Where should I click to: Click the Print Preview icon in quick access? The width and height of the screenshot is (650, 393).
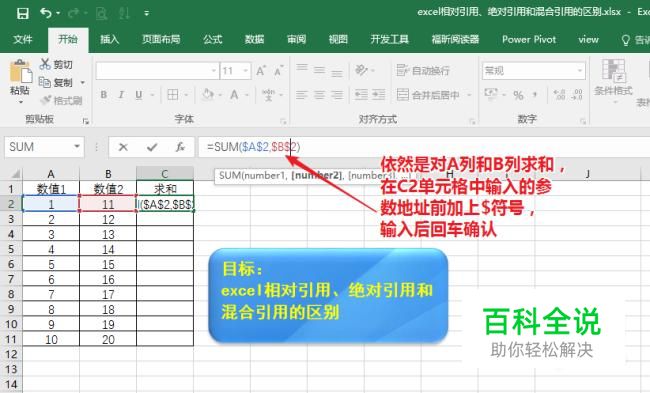click(x=101, y=14)
